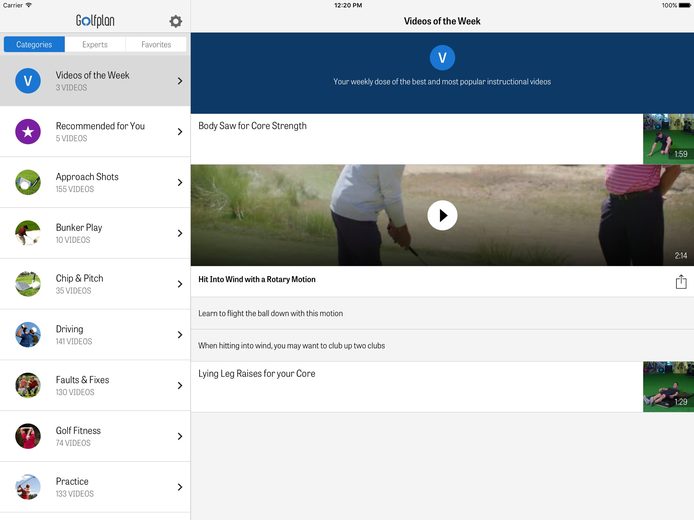Share the Hit Into Wind video
This screenshot has width=694, height=520.
681,281
